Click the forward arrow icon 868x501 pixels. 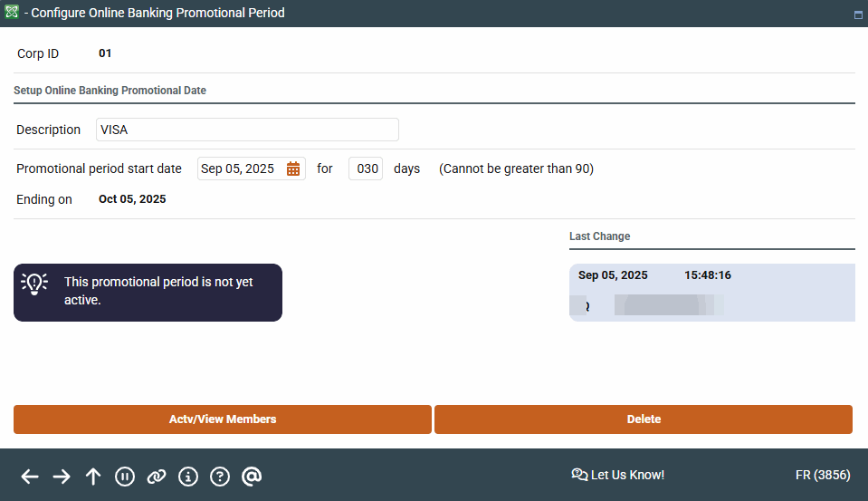(x=62, y=477)
